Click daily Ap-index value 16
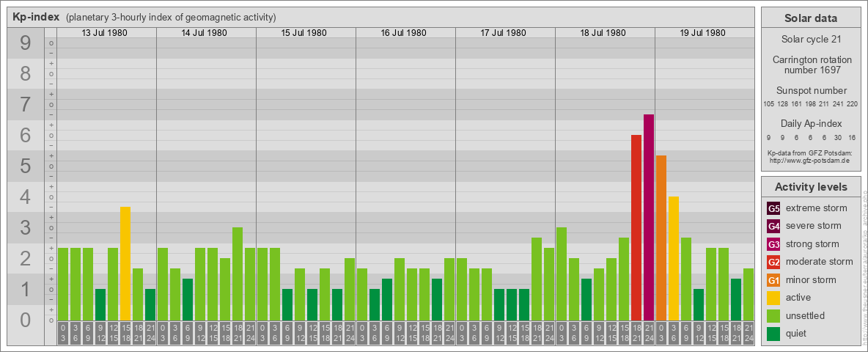 point(853,137)
